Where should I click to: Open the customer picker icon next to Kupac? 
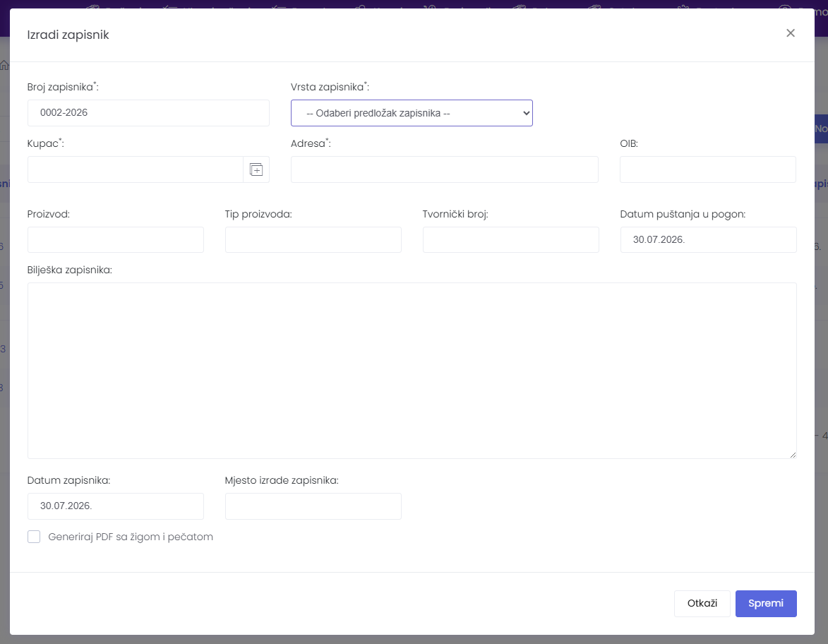click(256, 169)
